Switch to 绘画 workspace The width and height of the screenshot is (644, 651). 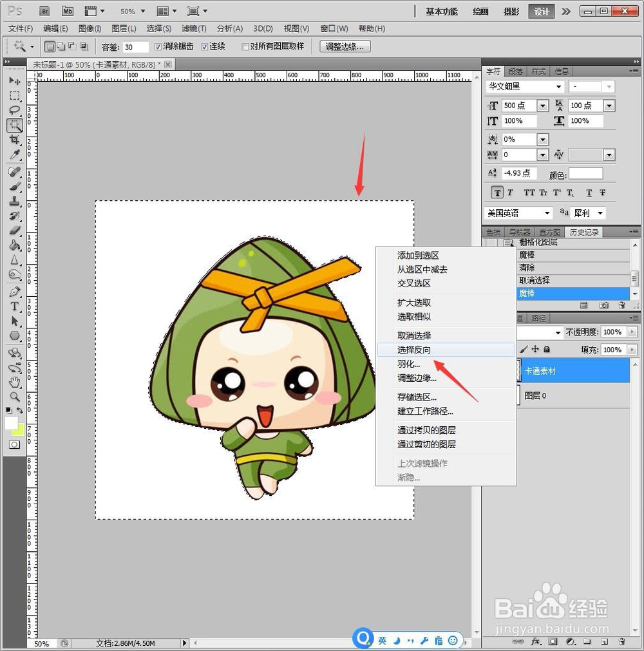click(480, 12)
